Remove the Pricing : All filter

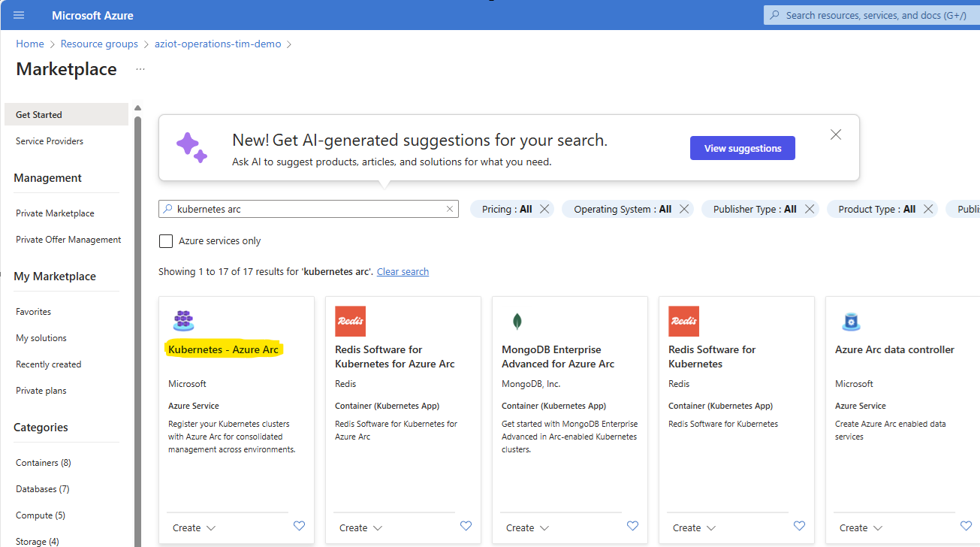(x=544, y=210)
